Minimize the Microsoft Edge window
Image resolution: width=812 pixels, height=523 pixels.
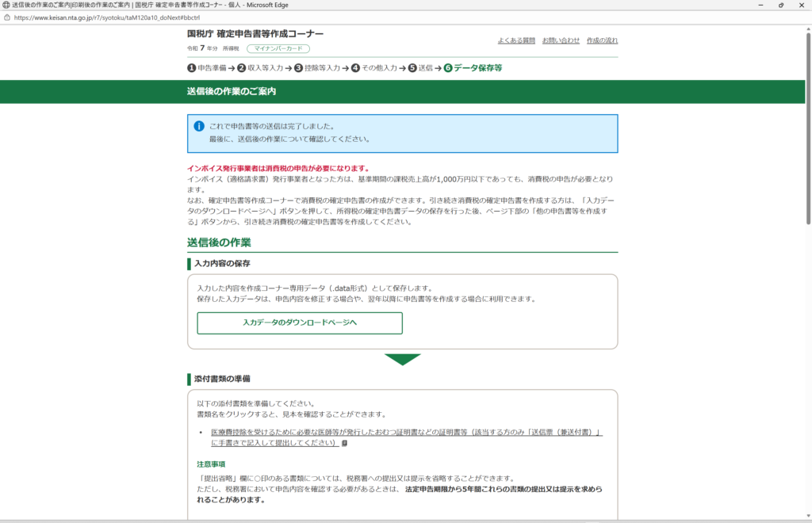coord(759,5)
